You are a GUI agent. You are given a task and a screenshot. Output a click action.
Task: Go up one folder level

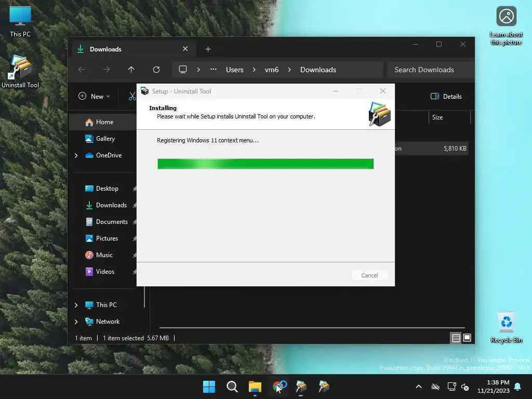click(131, 70)
